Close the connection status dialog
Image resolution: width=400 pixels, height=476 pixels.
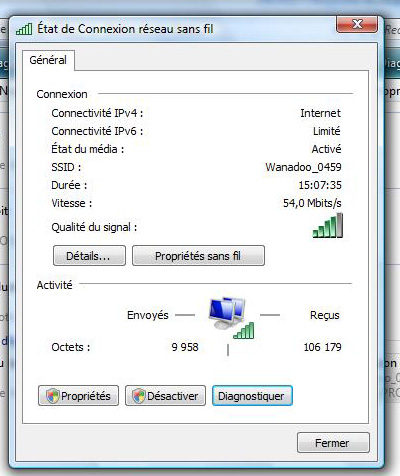(x=357, y=24)
